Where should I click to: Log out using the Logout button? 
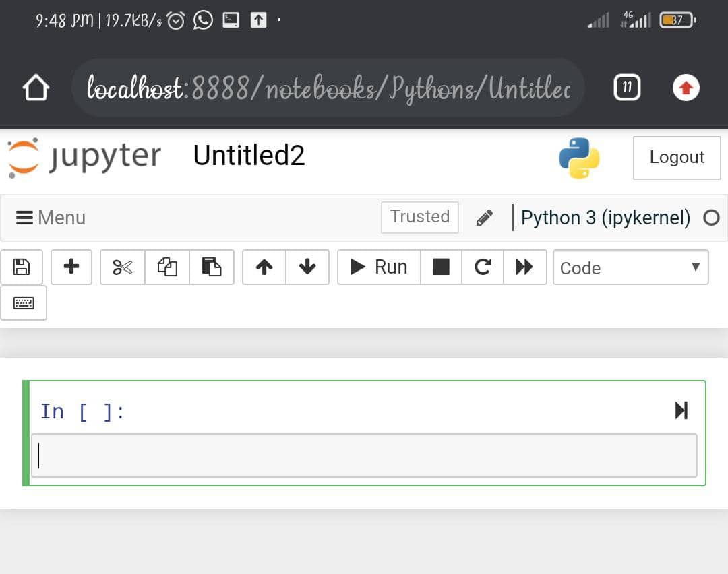[676, 157]
